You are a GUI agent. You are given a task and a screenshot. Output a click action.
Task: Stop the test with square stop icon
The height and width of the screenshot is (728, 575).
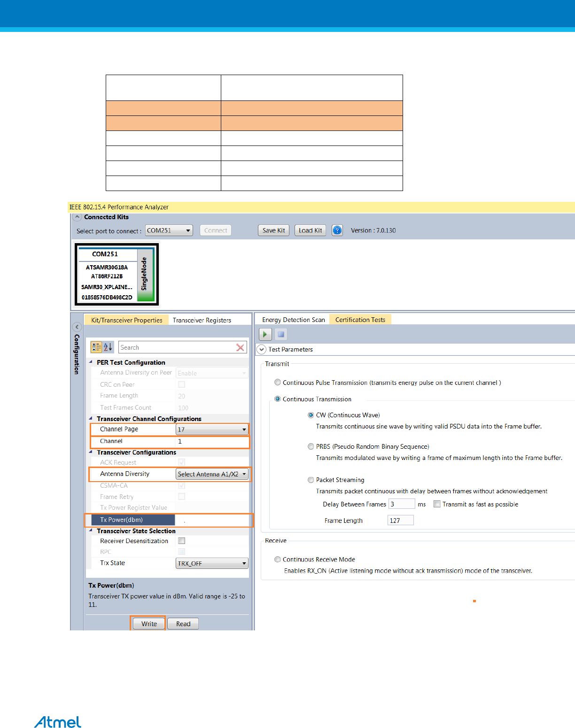point(281,334)
